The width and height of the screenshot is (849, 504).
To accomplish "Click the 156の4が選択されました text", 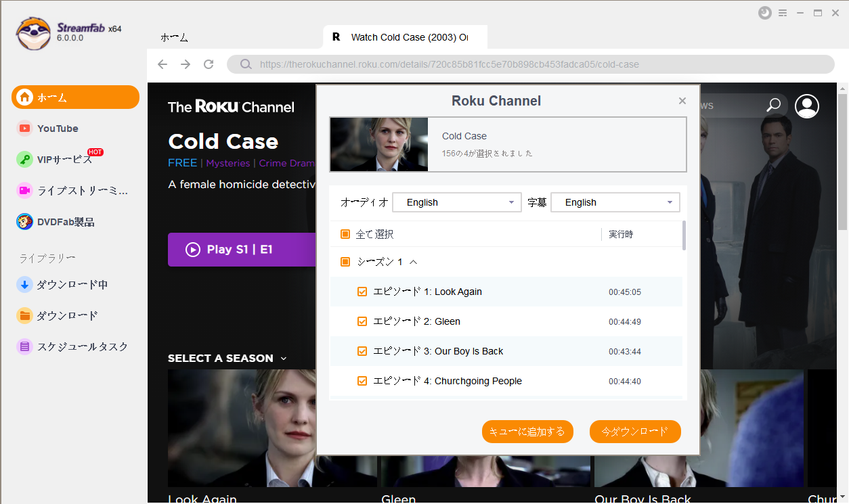I will point(487,154).
